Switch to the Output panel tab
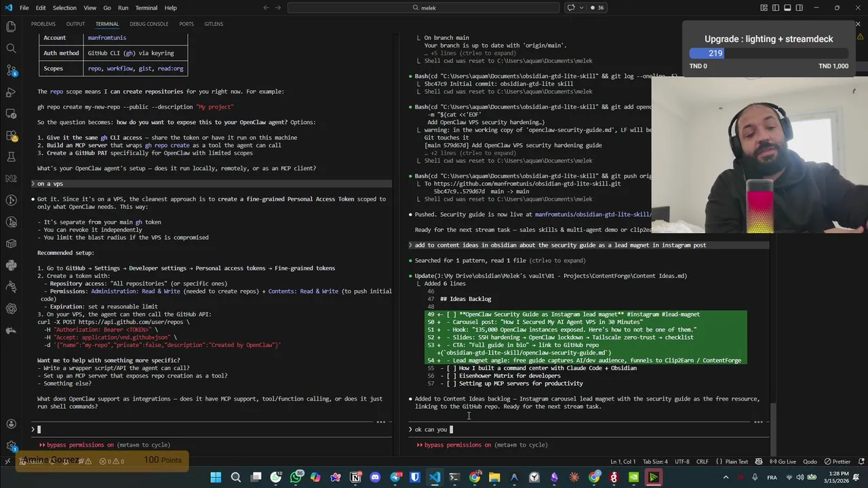868x488 pixels. 75,24
